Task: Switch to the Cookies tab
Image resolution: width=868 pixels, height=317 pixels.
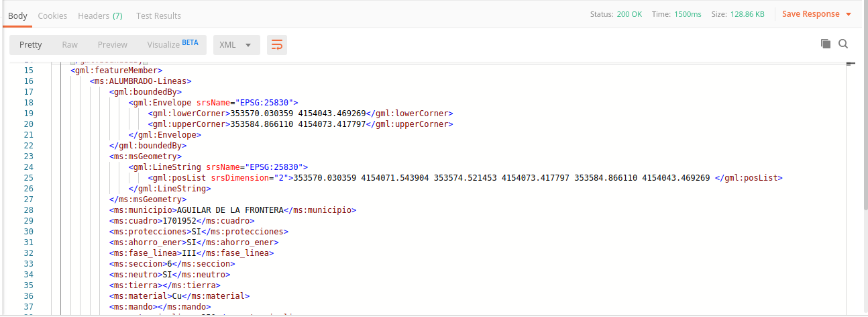Action: point(52,15)
